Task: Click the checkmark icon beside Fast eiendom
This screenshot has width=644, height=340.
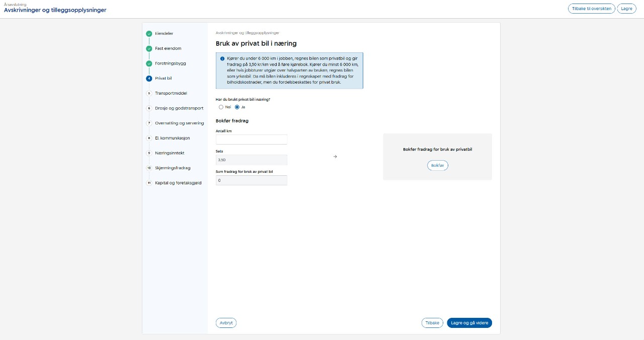Action: click(149, 49)
